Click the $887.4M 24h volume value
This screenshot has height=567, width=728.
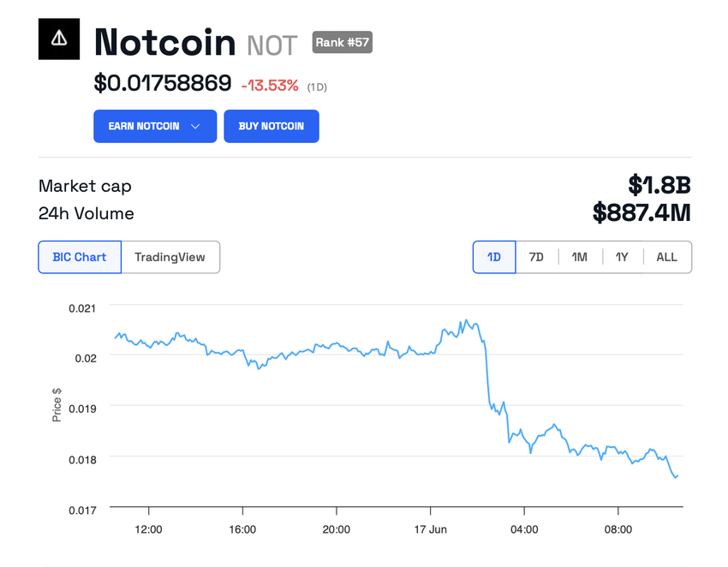tap(641, 212)
